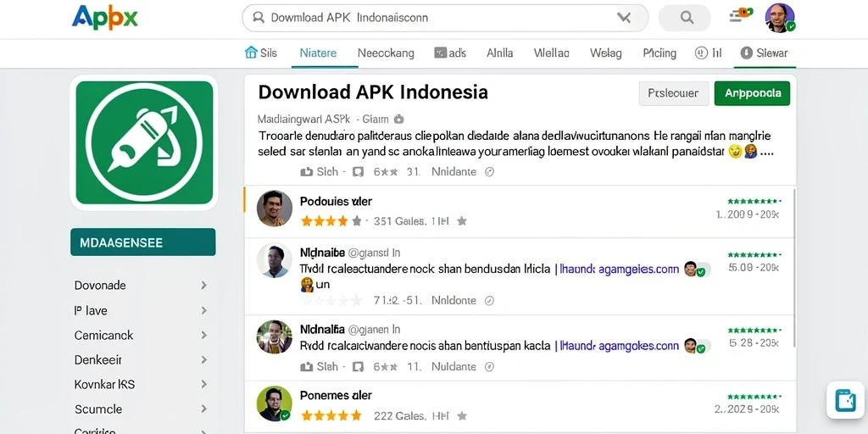The height and width of the screenshot is (434, 868).
Task: Open the Ponemes aler reviewer avatar
Action: 275,403
